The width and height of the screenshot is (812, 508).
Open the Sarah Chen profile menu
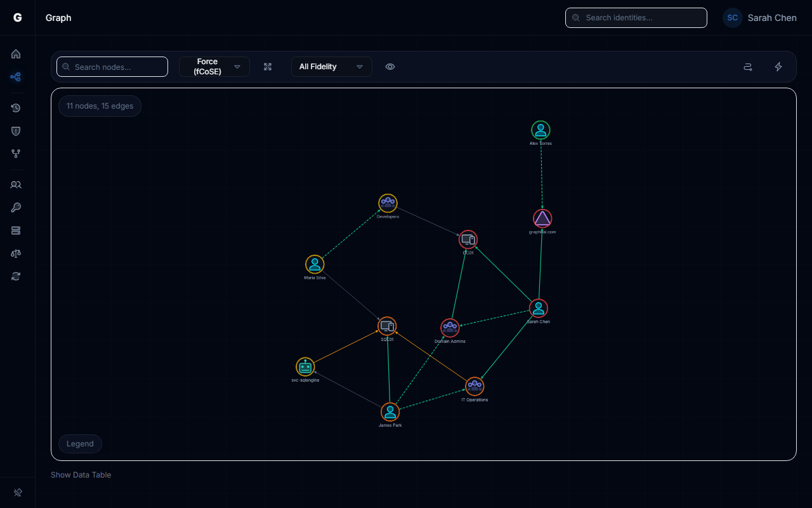(759, 18)
